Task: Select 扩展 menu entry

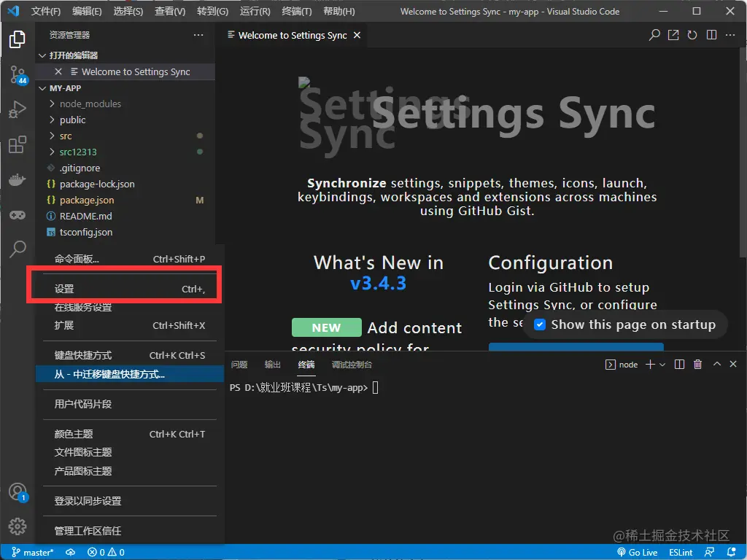Action: (x=130, y=326)
